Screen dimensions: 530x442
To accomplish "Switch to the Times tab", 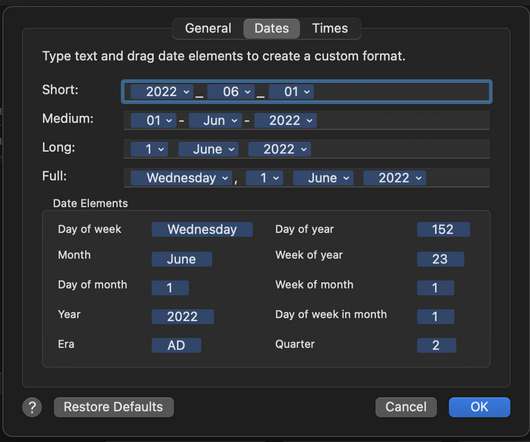I will pyautogui.click(x=330, y=28).
